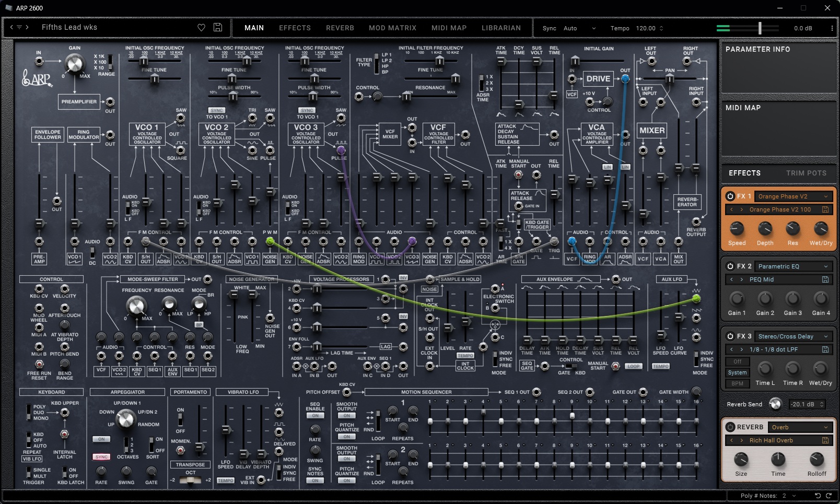Click the arpeggiator direction selector knob
840x504 pixels.
tap(125, 418)
